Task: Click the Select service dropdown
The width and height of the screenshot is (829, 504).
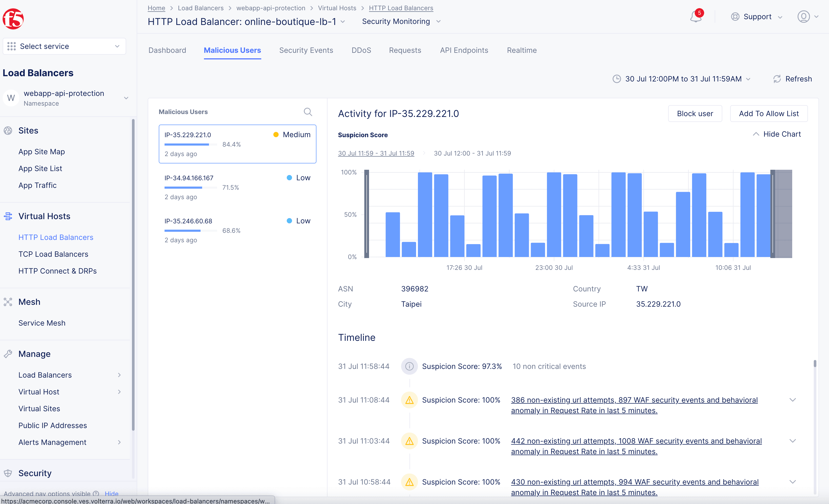Action: pyautogui.click(x=64, y=46)
